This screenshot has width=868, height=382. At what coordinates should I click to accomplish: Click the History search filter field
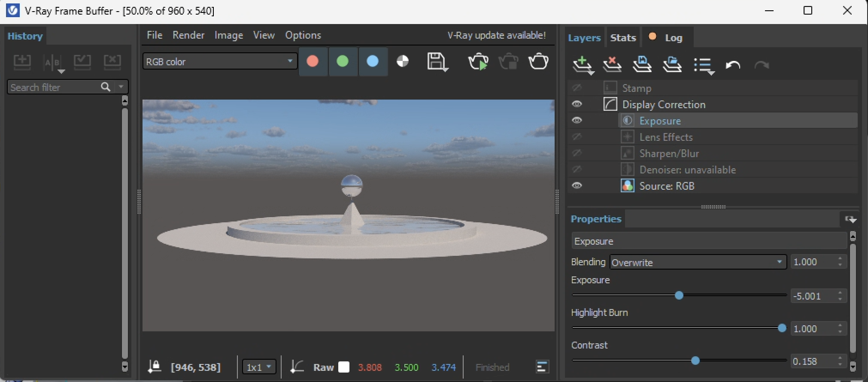point(54,87)
